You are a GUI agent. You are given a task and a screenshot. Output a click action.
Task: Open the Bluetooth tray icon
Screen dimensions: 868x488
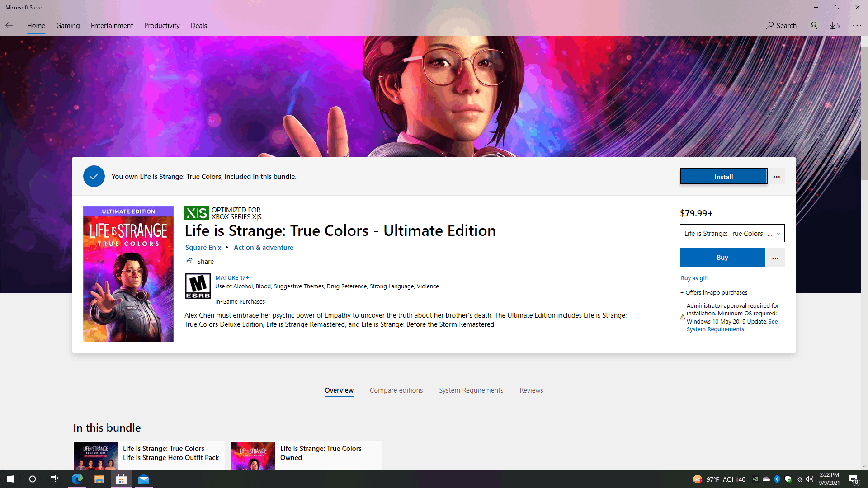pos(777,479)
